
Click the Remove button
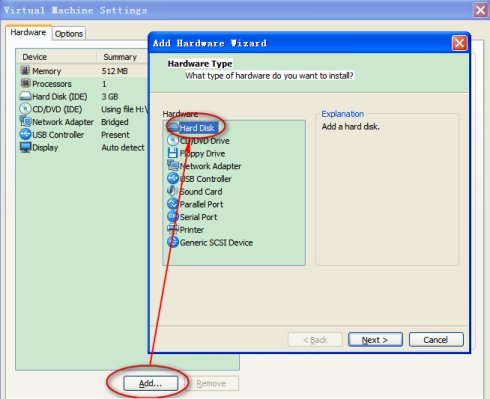click(x=211, y=383)
